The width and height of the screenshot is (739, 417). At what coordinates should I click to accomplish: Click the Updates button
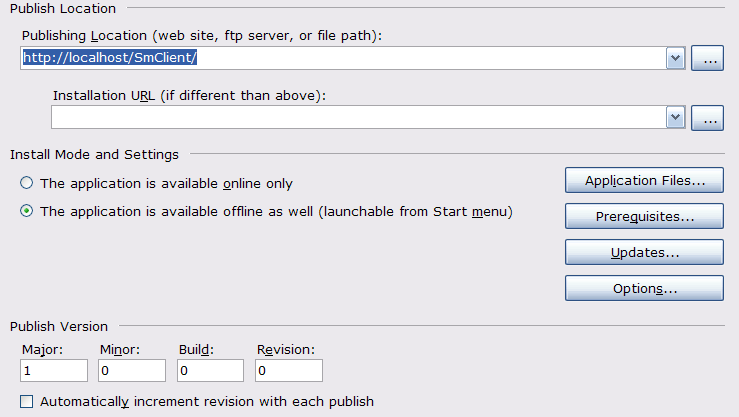(644, 252)
